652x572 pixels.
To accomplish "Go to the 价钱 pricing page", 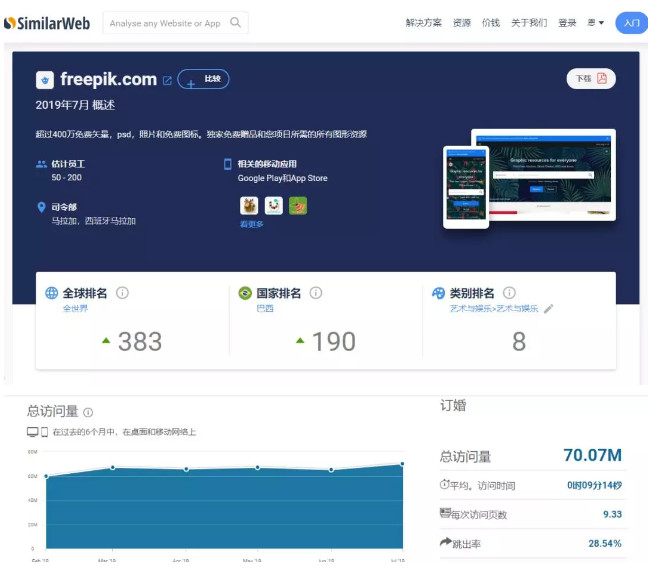I will (490, 23).
